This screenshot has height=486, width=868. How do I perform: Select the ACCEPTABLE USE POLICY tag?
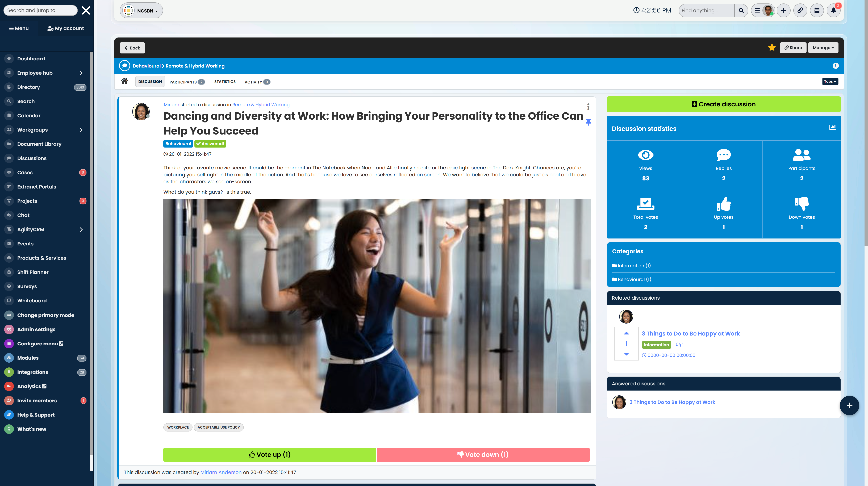tap(219, 427)
